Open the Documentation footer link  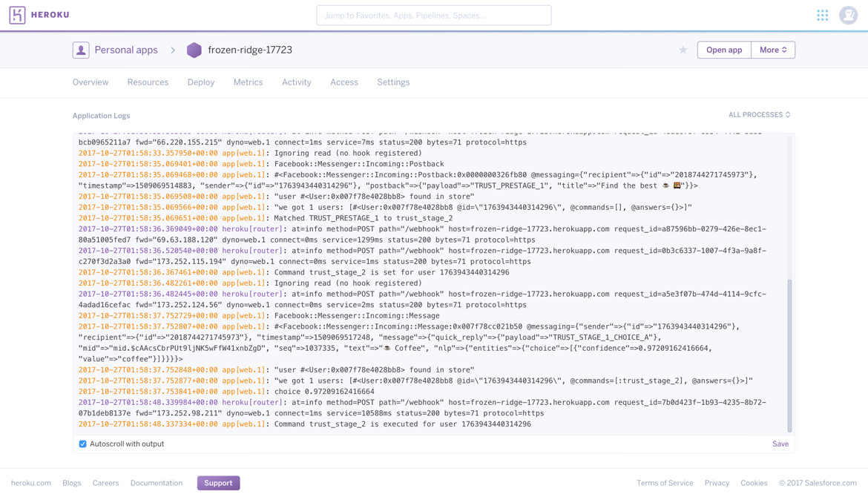click(x=157, y=483)
